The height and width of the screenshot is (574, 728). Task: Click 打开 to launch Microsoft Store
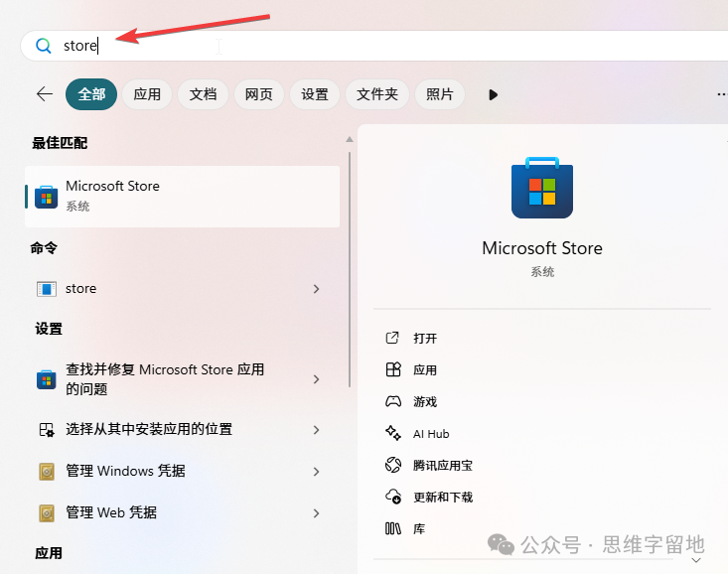(425, 339)
